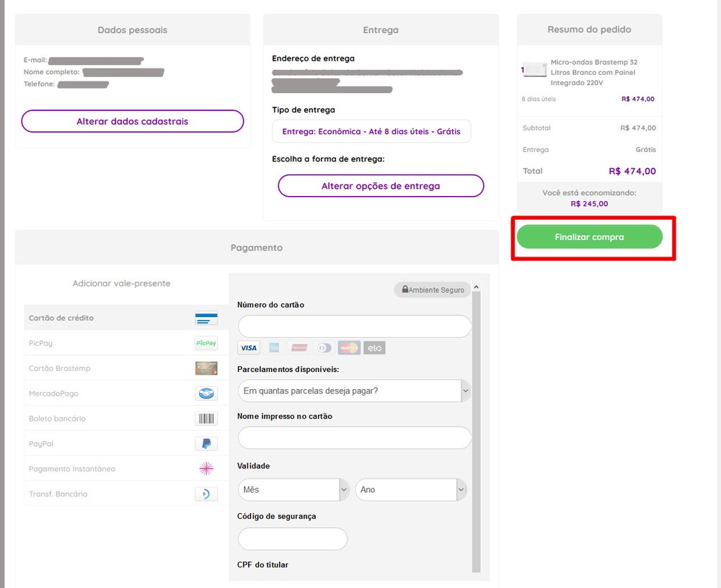Open the installments (parcelas) dropdown
The width and height of the screenshot is (721, 588).
pos(355,391)
